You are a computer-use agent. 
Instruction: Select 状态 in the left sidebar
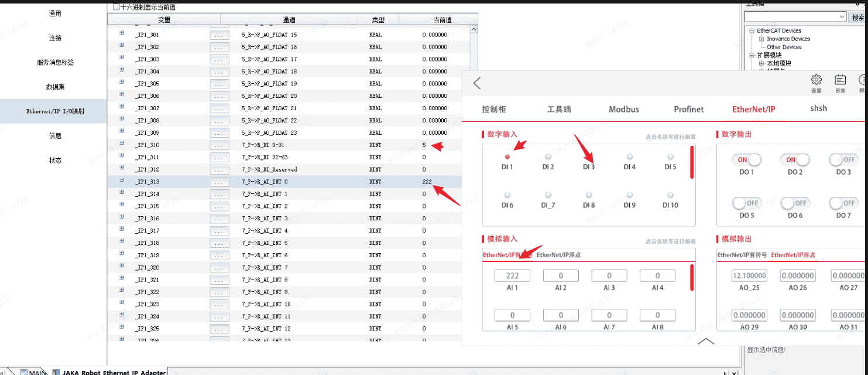point(55,160)
